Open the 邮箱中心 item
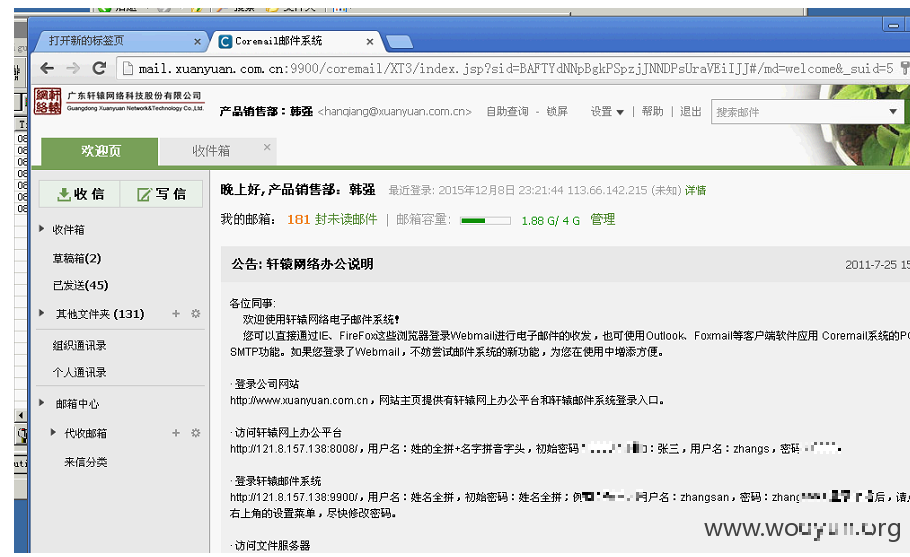This screenshot has width=910, height=557. click(77, 404)
